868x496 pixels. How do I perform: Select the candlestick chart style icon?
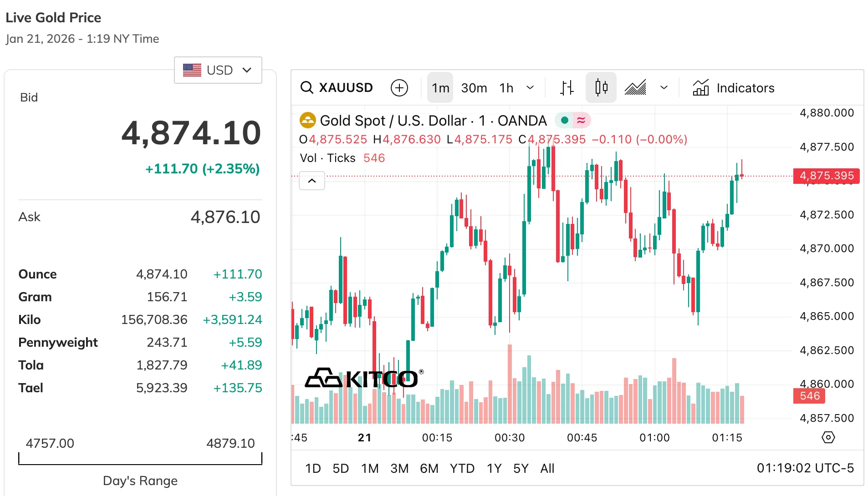pyautogui.click(x=601, y=88)
